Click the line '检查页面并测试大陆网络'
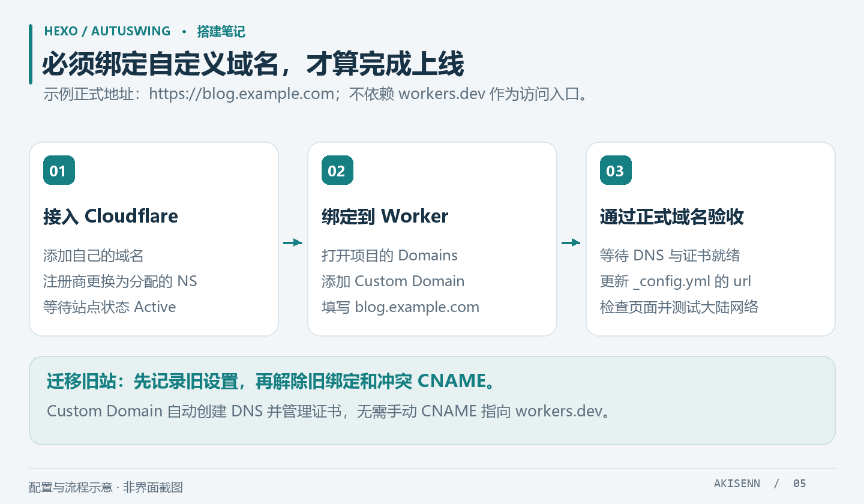This screenshot has height=504, width=864. [x=679, y=307]
